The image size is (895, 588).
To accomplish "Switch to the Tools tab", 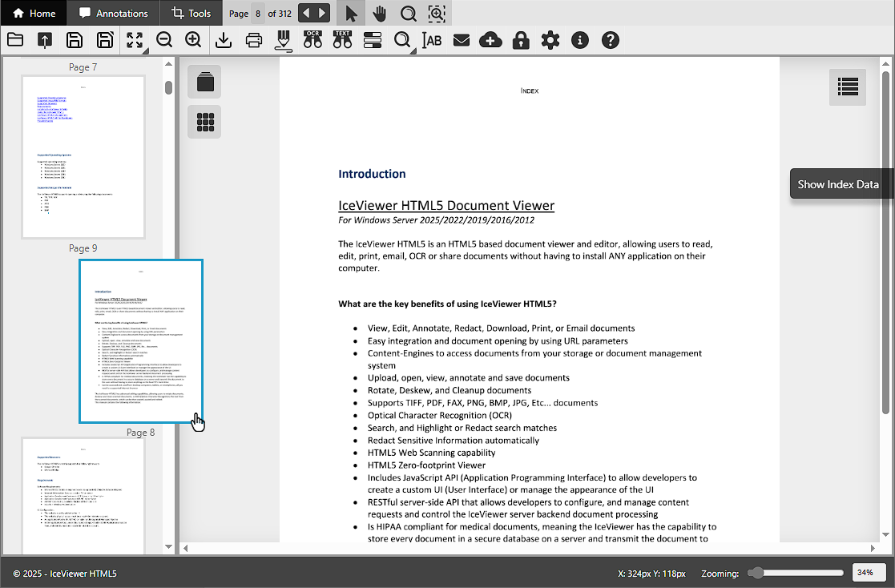I will (191, 13).
